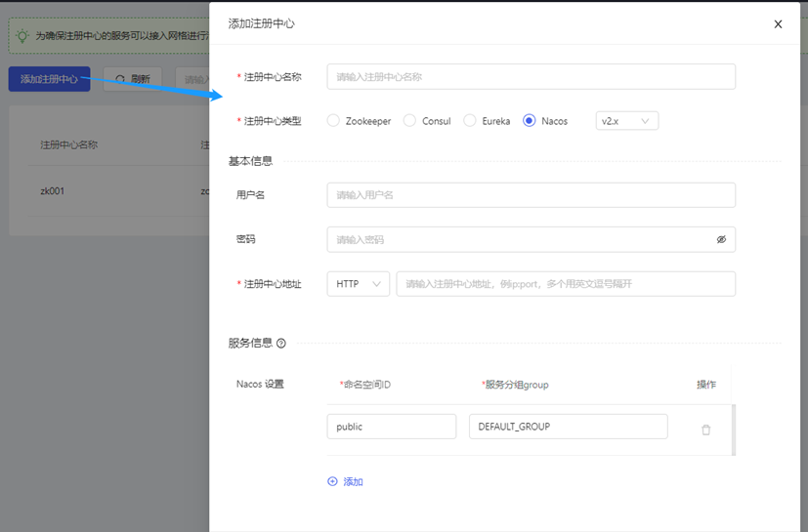
Task: Select the Eureka radio button
Action: pyautogui.click(x=469, y=120)
